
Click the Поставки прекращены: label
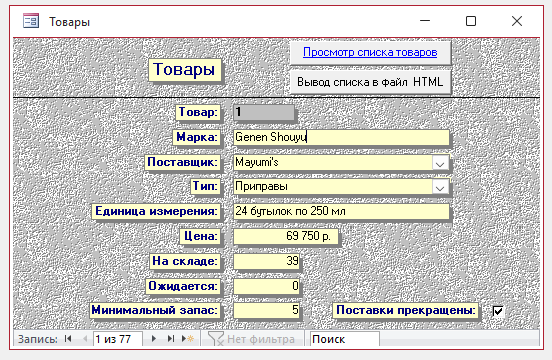[x=406, y=310]
